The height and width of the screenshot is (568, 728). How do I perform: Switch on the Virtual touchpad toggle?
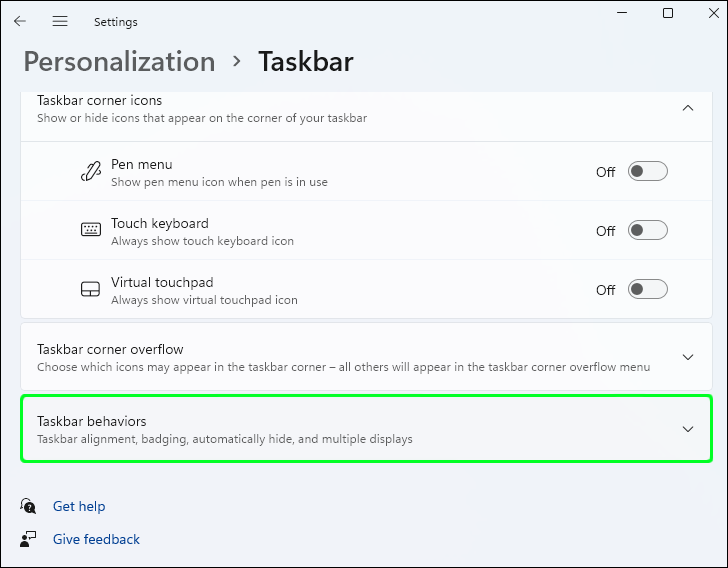pyautogui.click(x=648, y=289)
